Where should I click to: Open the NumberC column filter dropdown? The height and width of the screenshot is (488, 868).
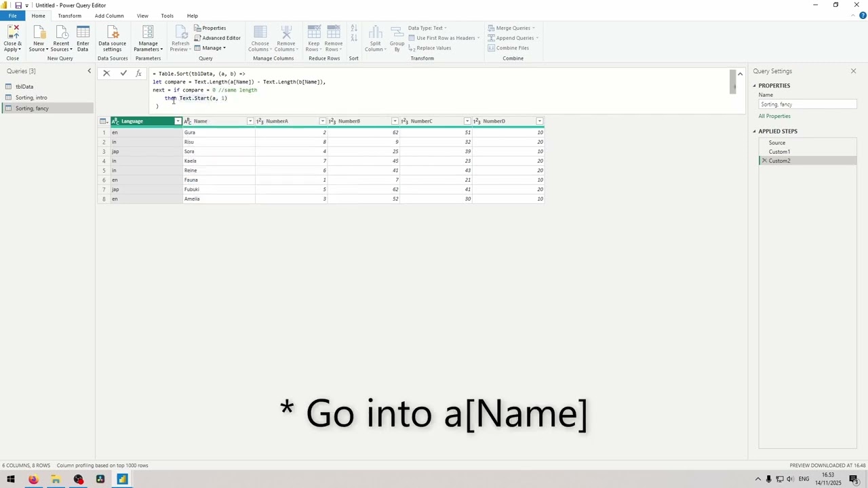point(467,121)
